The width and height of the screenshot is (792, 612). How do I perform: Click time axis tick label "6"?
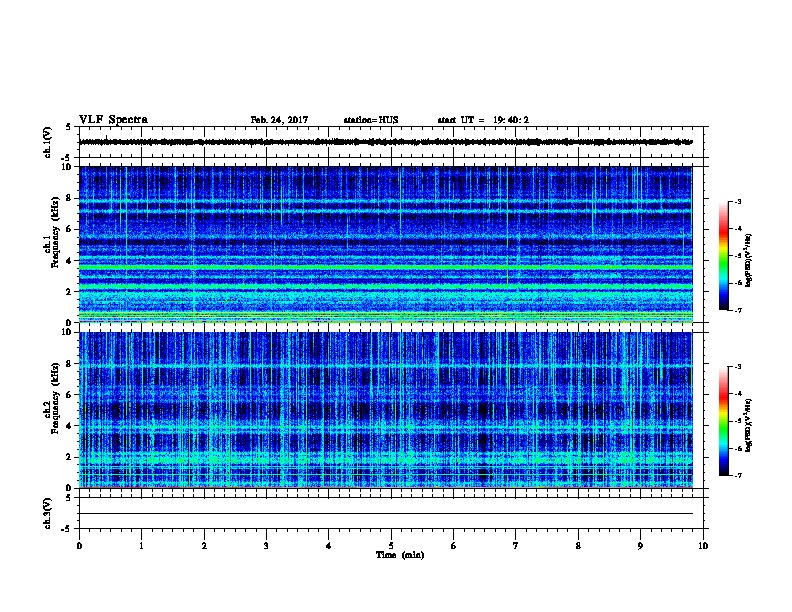453,546
